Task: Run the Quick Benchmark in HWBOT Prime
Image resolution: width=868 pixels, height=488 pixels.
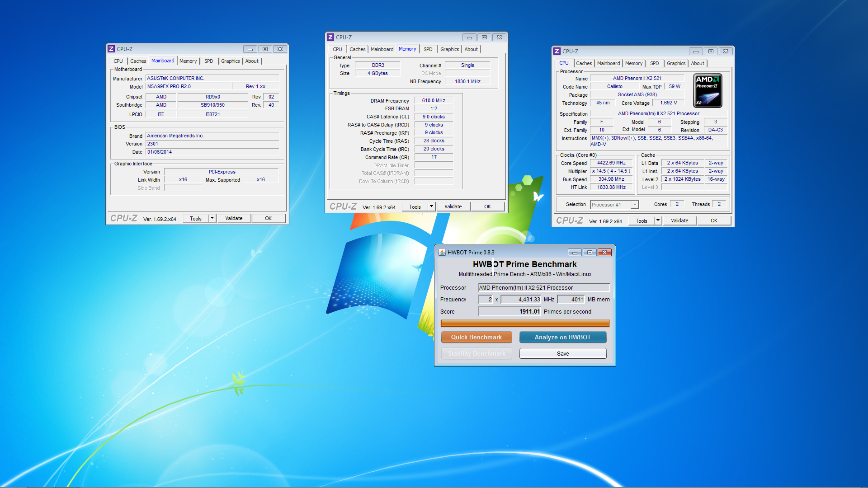Action: (x=476, y=337)
